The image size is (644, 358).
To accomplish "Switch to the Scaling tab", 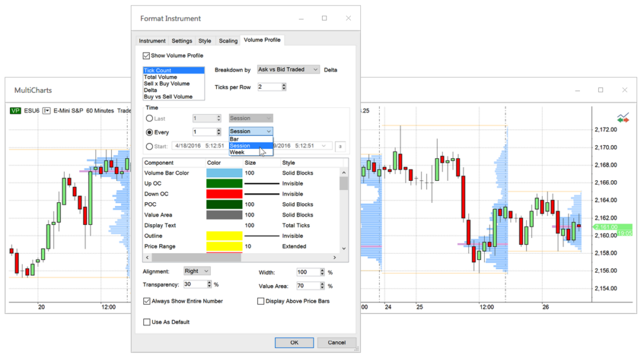I will (x=228, y=41).
